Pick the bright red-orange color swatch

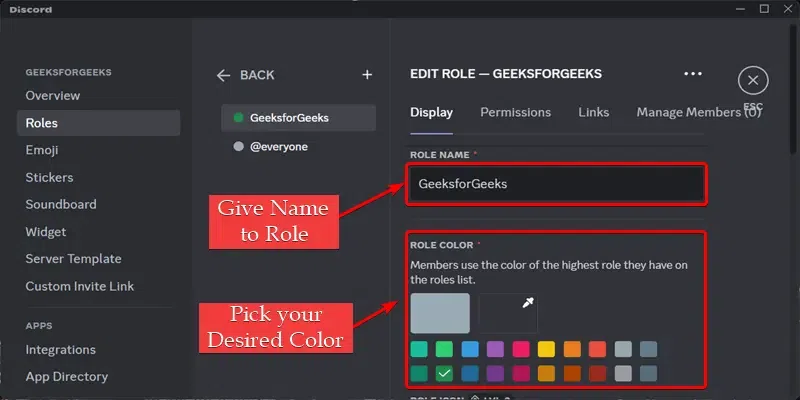coord(597,349)
